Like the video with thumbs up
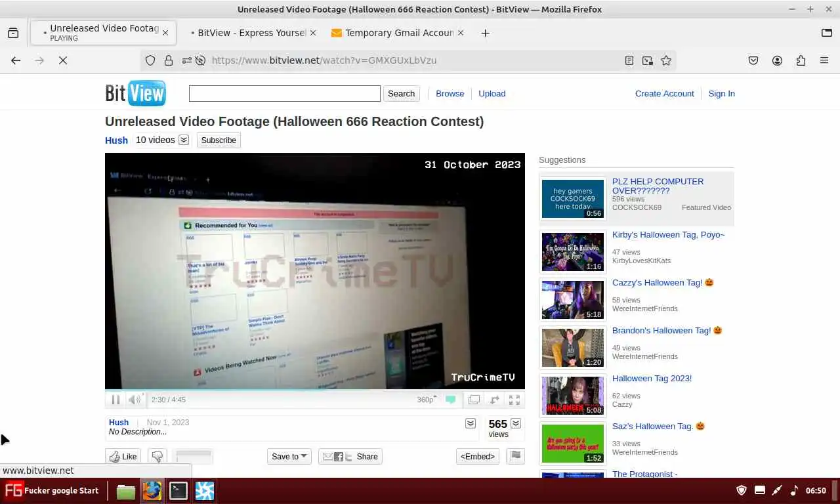 coord(123,457)
